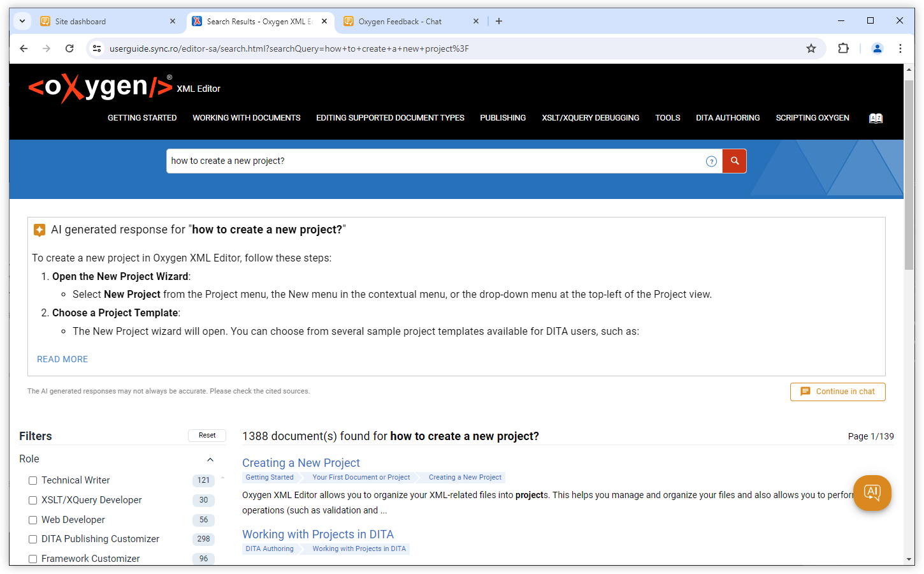Open the Tools menu
Screen dimensions: 924x574
[x=668, y=118]
